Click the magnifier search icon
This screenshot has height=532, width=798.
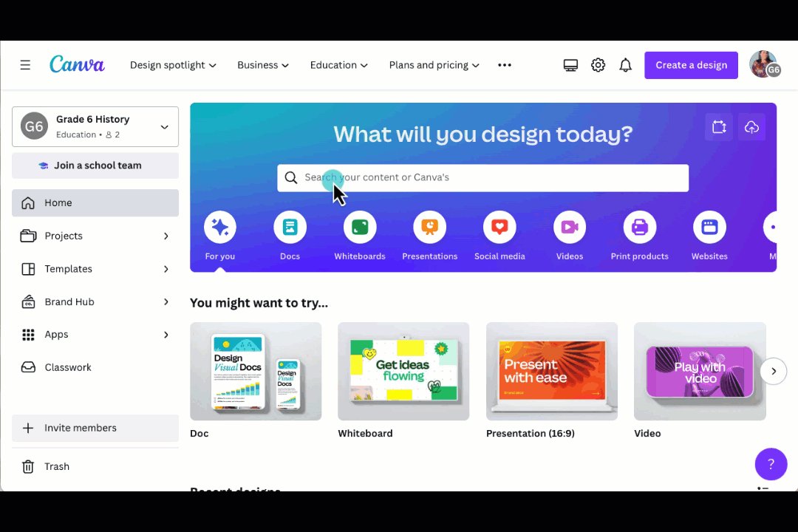290,177
